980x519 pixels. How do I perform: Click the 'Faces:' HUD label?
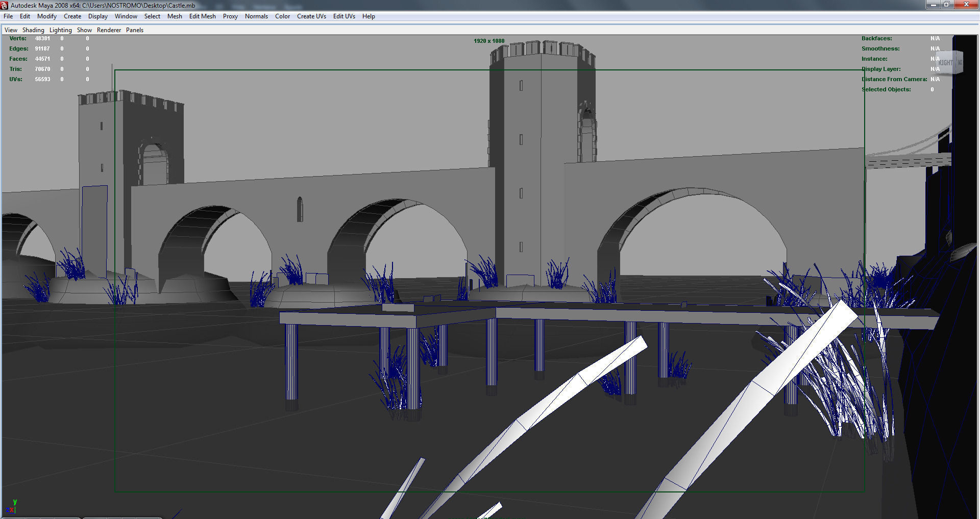18,59
